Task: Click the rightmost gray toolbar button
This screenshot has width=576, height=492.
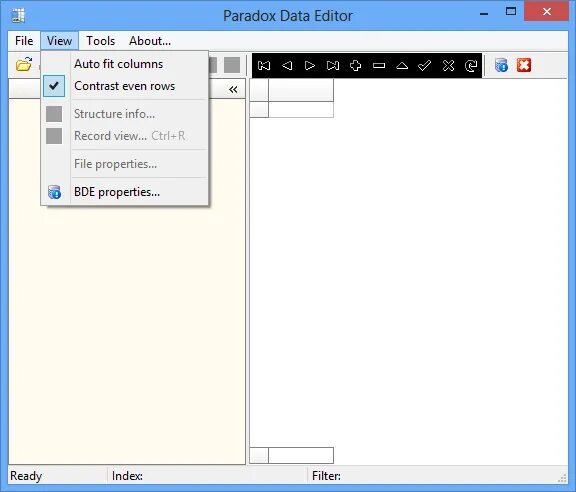Action: [x=232, y=65]
